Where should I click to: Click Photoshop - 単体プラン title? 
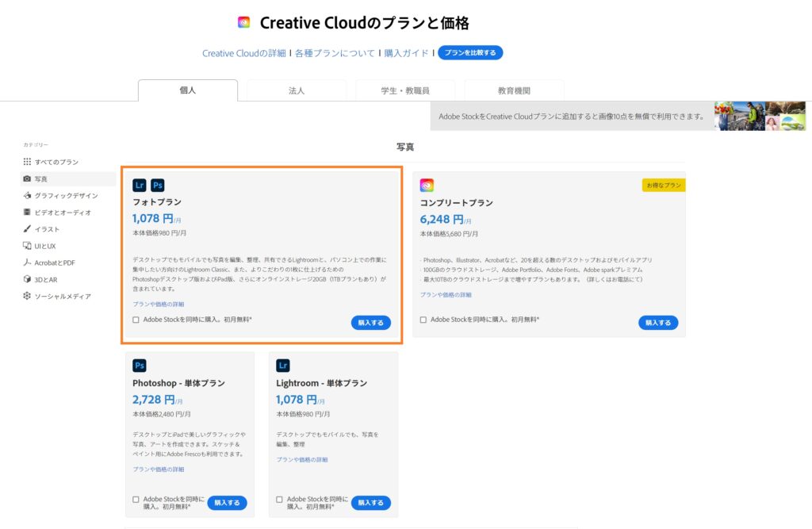pyautogui.click(x=178, y=383)
